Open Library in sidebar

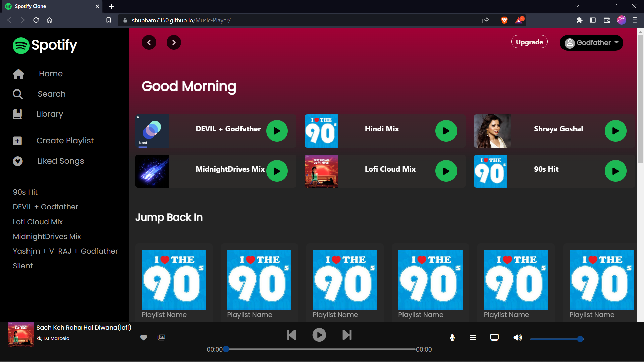click(50, 114)
